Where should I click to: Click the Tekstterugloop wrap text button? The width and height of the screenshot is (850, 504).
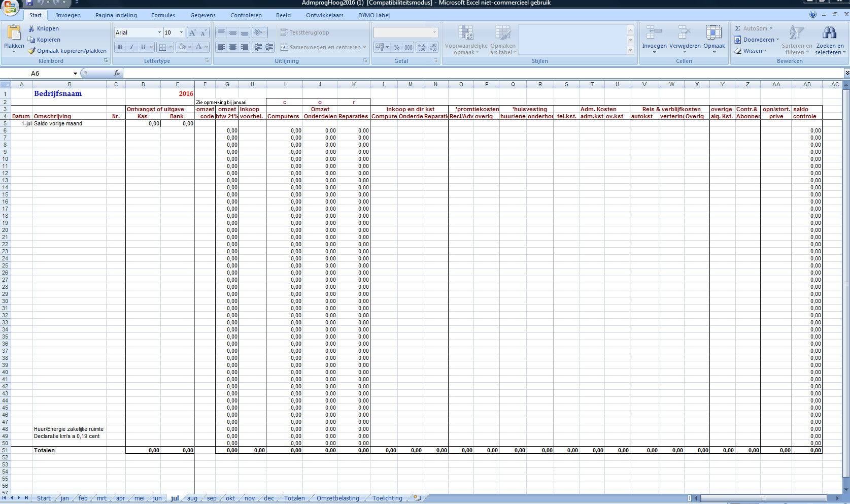pos(305,32)
